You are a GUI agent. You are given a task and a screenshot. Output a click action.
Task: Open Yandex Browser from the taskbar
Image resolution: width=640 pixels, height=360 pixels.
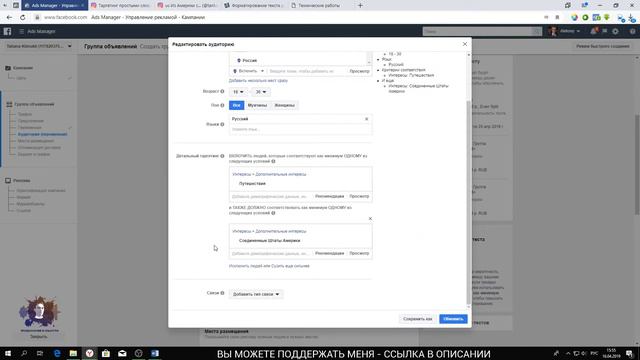[89, 353]
